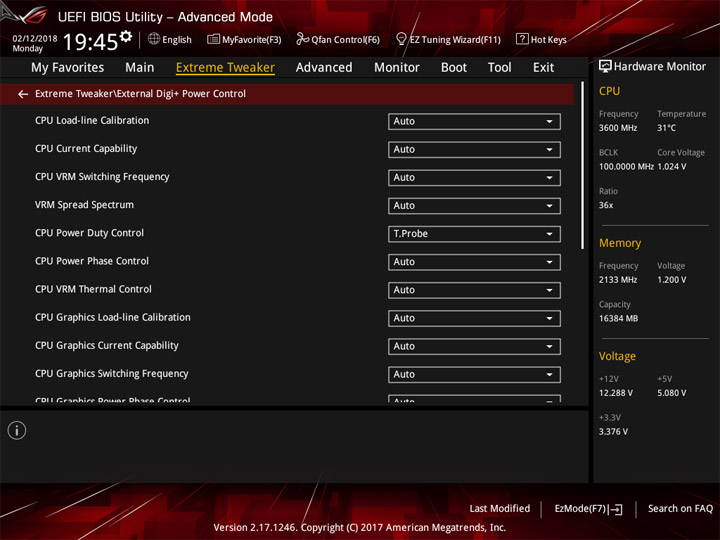Click Last Modified in the footer
The height and width of the screenshot is (540, 720).
click(500, 508)
